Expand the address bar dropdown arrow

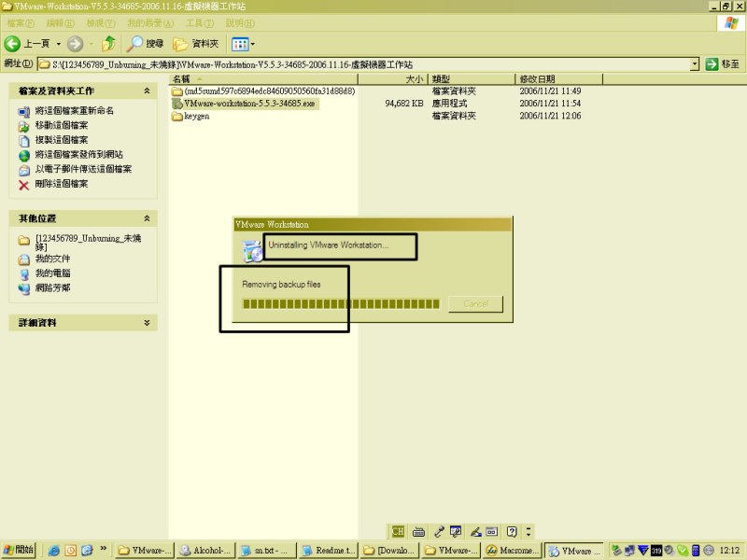[695, 64]
